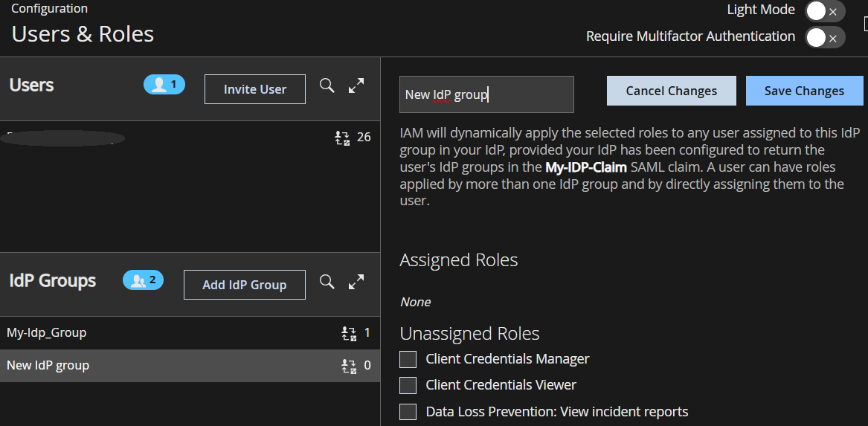Image resolution: width=868 pixels, height=426 pixels.
Task: Click the roles icon beside count 26
Action: [343, 138]
